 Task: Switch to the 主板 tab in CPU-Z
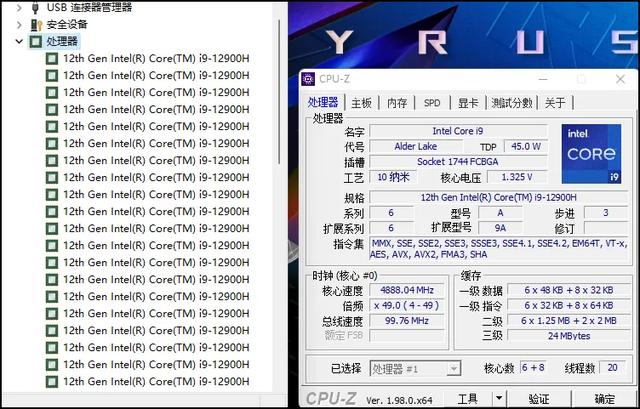[x=362, y=103]
